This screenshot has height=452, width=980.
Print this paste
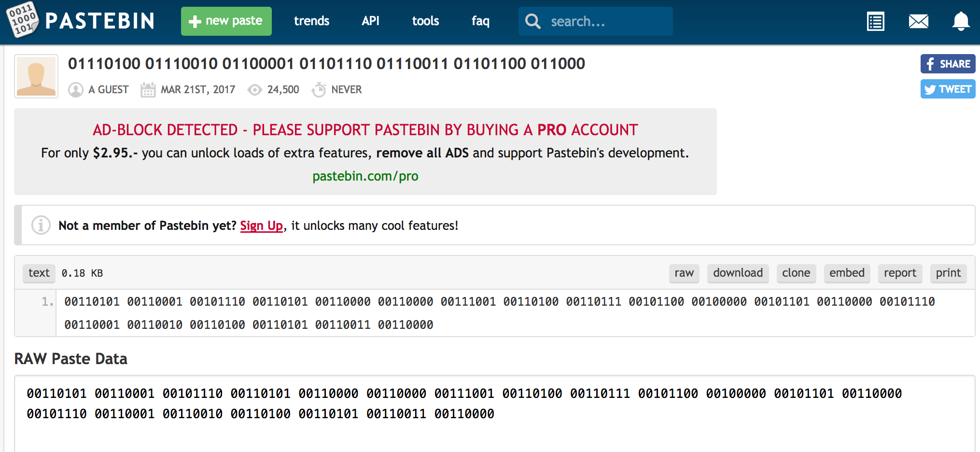point(948,273)
